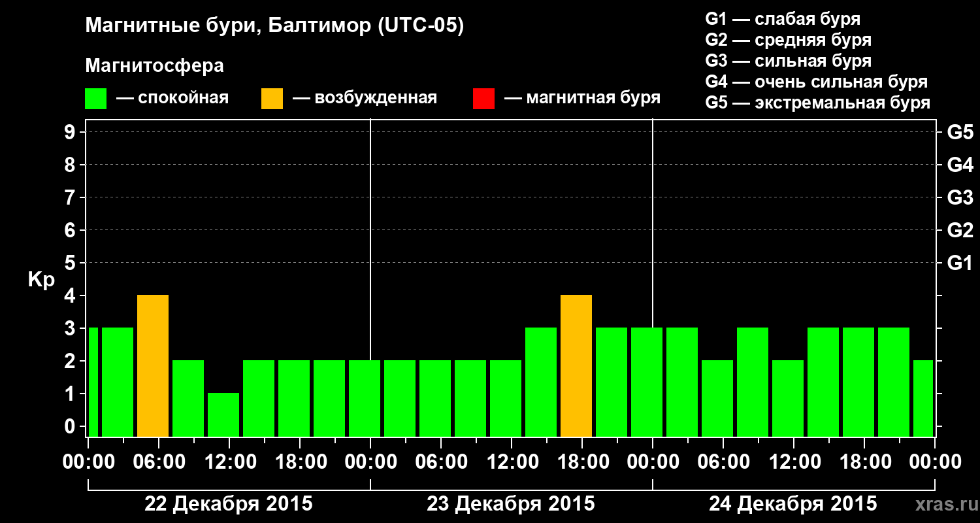Click the first '00:00' label starting 22 December
Image resolution: width=980 pixels, height=523 pixels.
click(88, 462)
